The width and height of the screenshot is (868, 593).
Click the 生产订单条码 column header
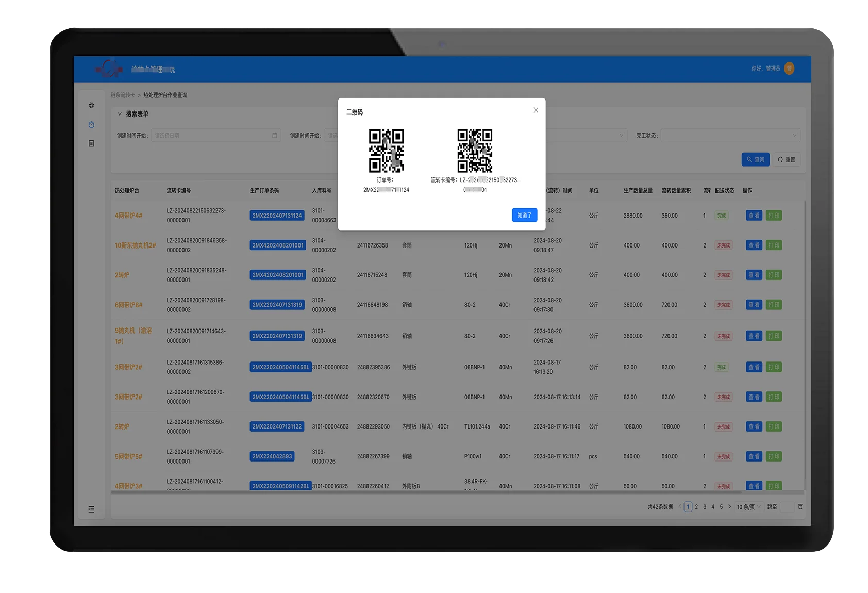(x=264, y=191)
